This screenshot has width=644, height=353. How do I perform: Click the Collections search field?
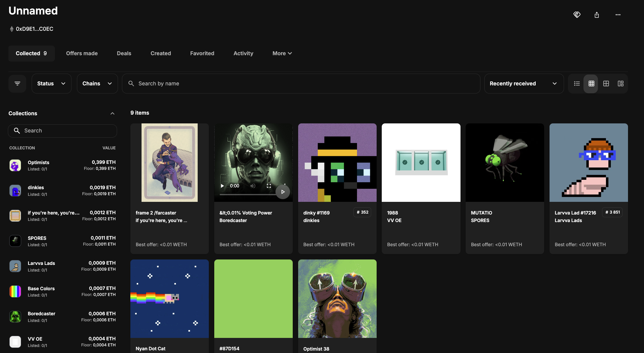(x=62, y=131)
